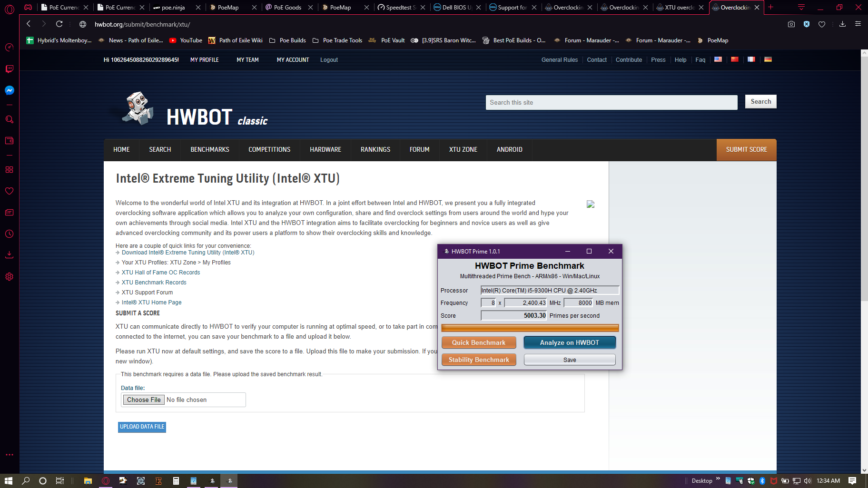Open a new browser tab
This screenshot has height=488, width=868.
(x=770, y=7)
